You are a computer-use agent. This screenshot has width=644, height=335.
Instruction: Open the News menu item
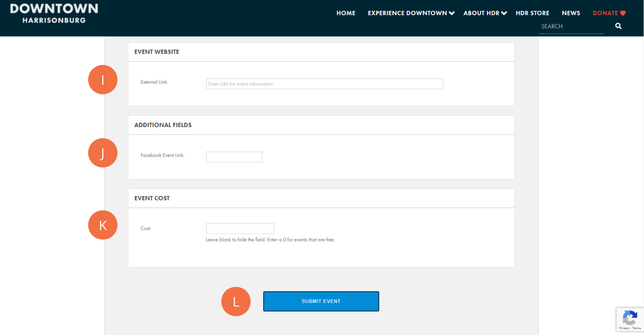[x=571, y=13]
